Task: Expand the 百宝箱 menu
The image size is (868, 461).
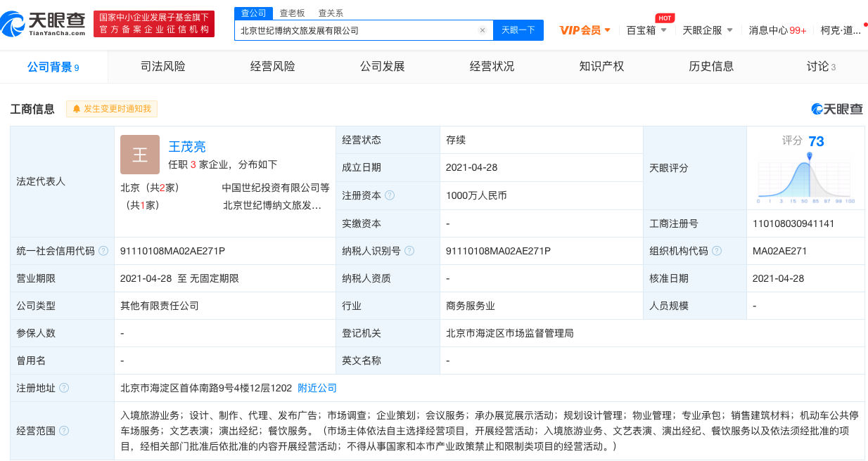Action: (x=646, y=30)
